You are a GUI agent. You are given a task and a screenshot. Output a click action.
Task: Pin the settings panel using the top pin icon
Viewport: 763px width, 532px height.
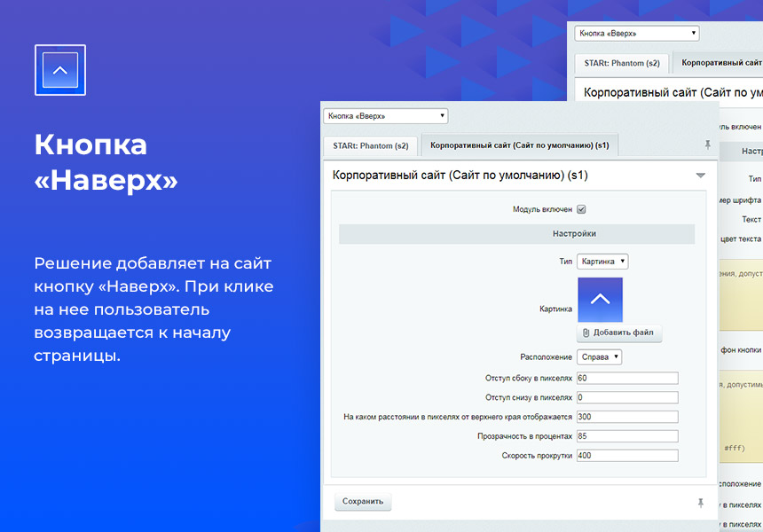click(707, 144)
